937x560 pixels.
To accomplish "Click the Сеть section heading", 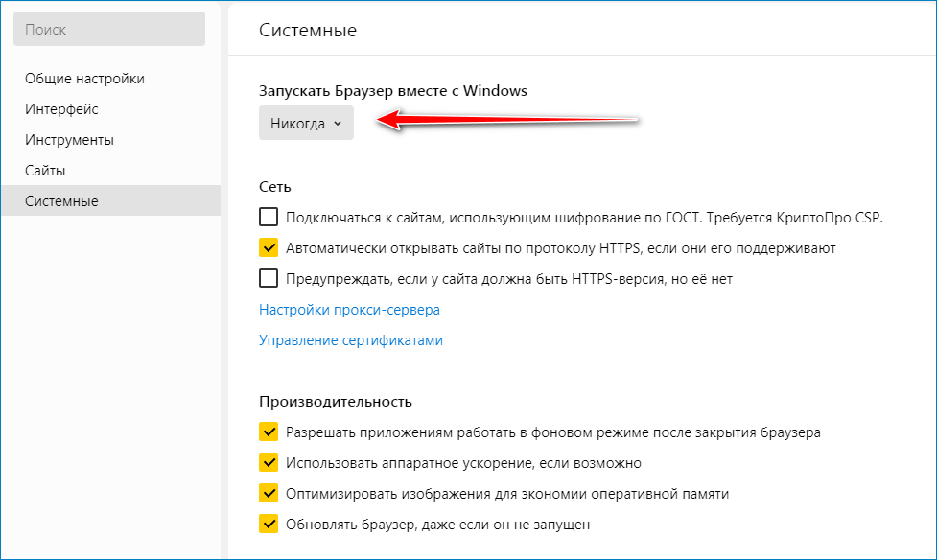I will 274,186.
